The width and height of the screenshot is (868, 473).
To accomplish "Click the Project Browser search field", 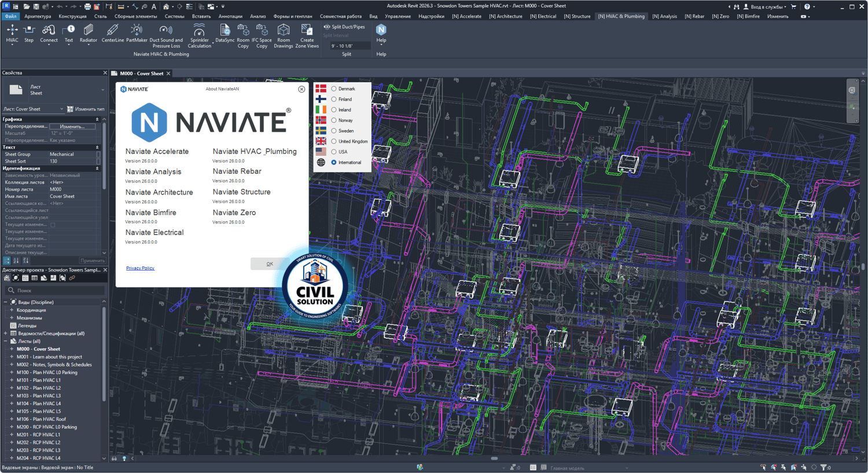I will coord(55,291).
